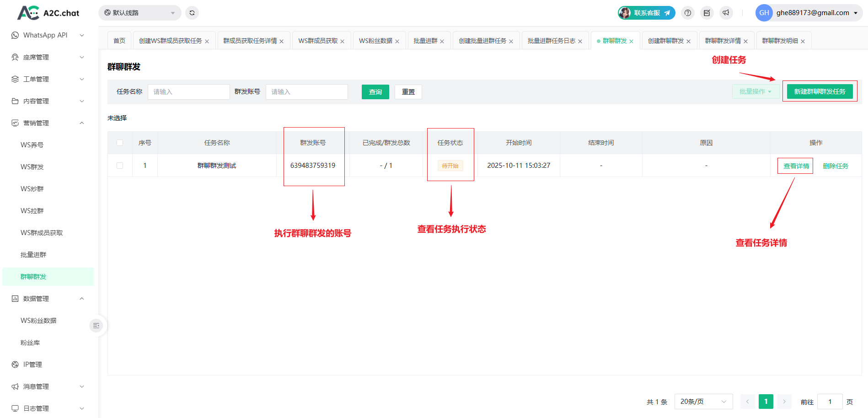Open WS群发 in the sidebar
Image resolution: width=868 pixels, height=418 pixels.
[32, 167]
